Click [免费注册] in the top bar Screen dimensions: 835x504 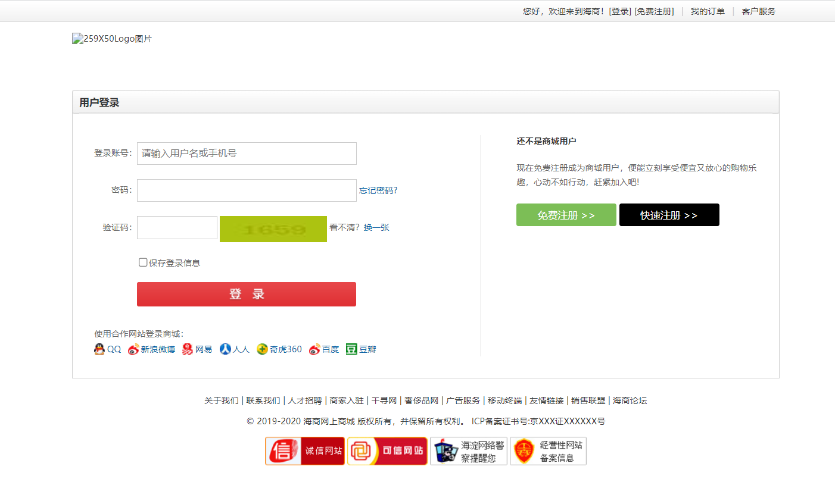655,11
